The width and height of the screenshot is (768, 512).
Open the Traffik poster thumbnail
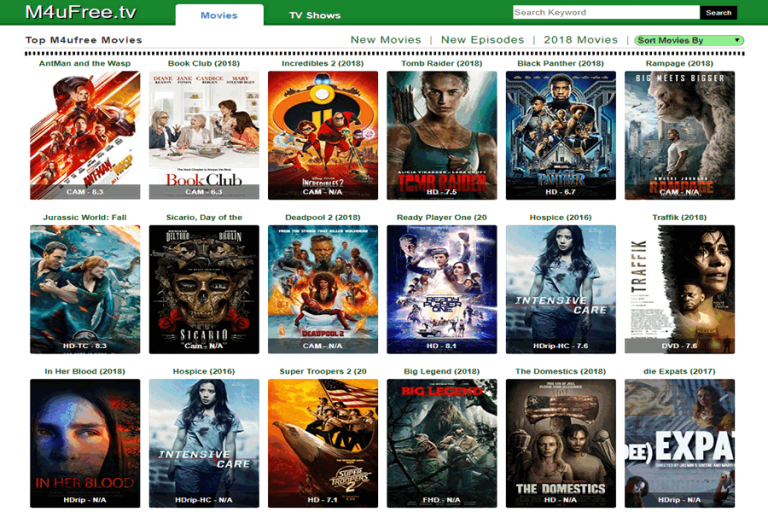[x=679, y=289]
